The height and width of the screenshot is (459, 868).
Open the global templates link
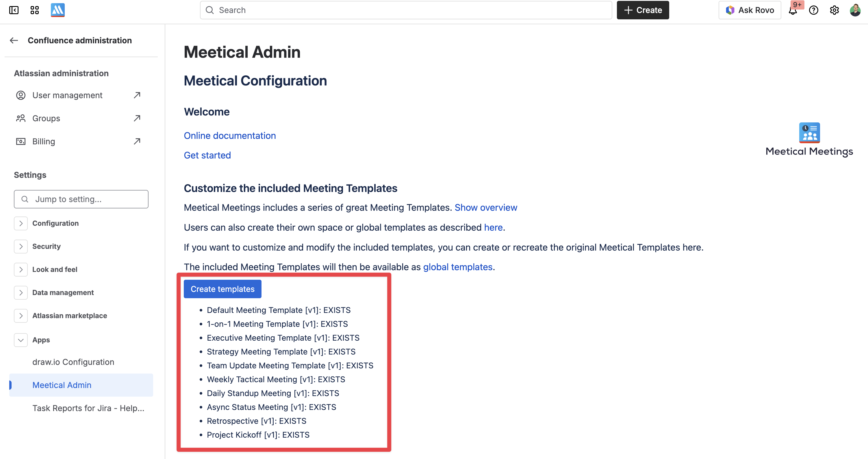[458, 267]
